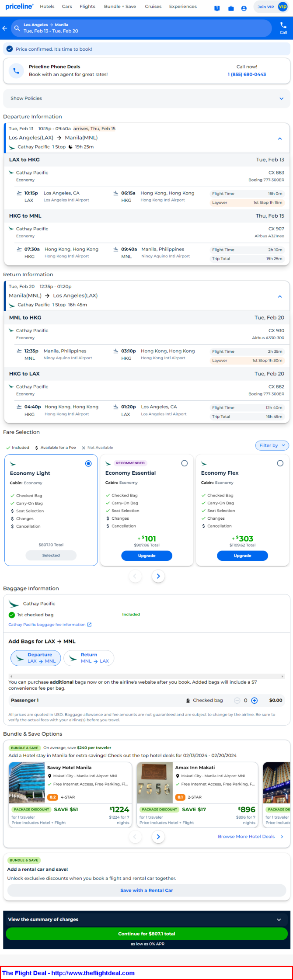293x980 pixels.
Task: Expand the Show Policies section
Action: click(x=146, y=98)
